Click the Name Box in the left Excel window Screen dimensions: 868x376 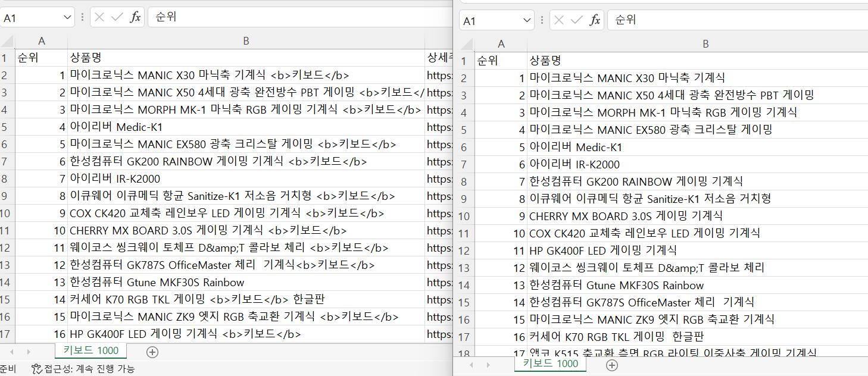pos(31,18)
